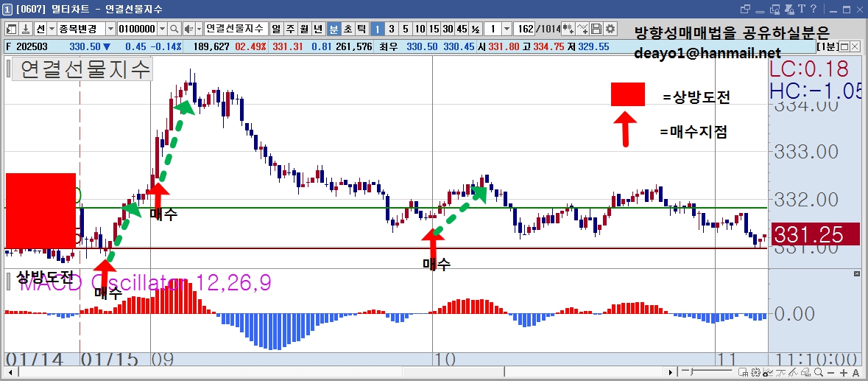Click the 0100000 code input field

coord(137,29)
